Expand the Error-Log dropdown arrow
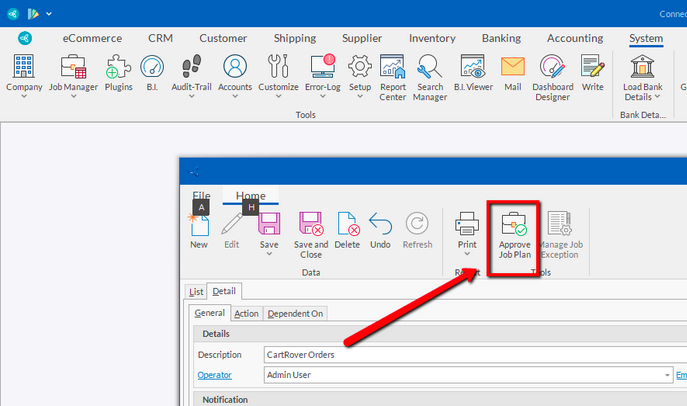 323,96
